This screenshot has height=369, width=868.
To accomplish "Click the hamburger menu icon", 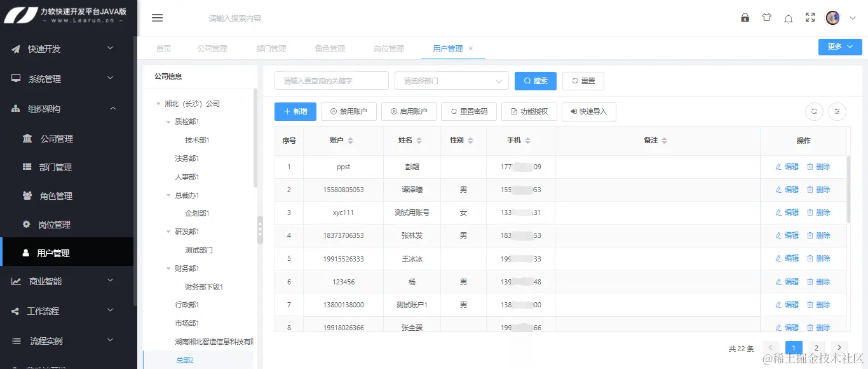I will 157,17.
